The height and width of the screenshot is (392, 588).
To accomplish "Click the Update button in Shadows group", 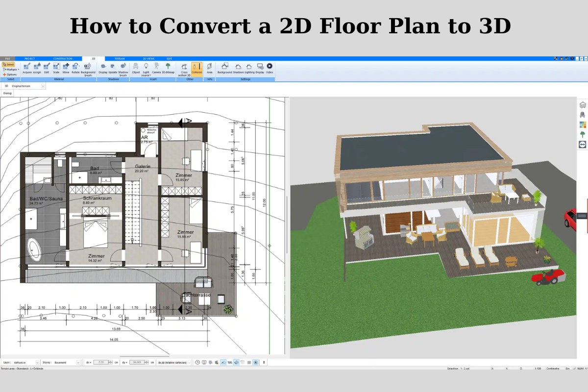I will 113,68.
